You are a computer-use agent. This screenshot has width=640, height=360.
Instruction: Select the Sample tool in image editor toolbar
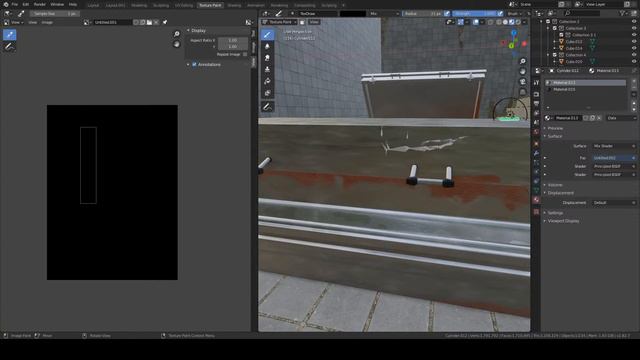[x=9, y=35]
